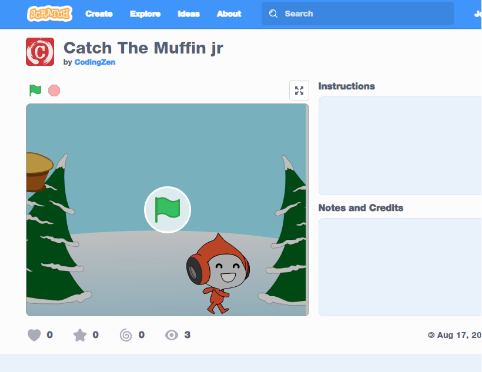The image size is (482, 372).
Task: Click the large green flag overlay on the stage
Action: 167,210
